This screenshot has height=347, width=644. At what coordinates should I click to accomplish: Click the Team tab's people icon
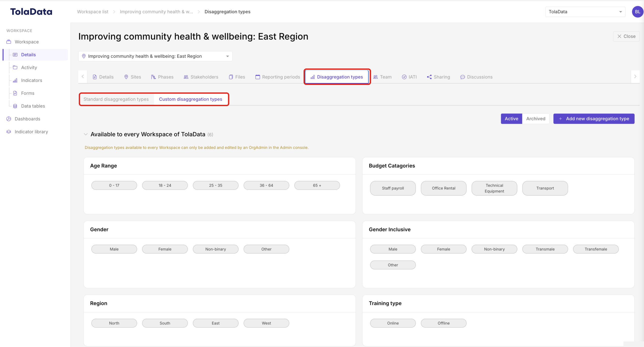(x=375, y=77)
